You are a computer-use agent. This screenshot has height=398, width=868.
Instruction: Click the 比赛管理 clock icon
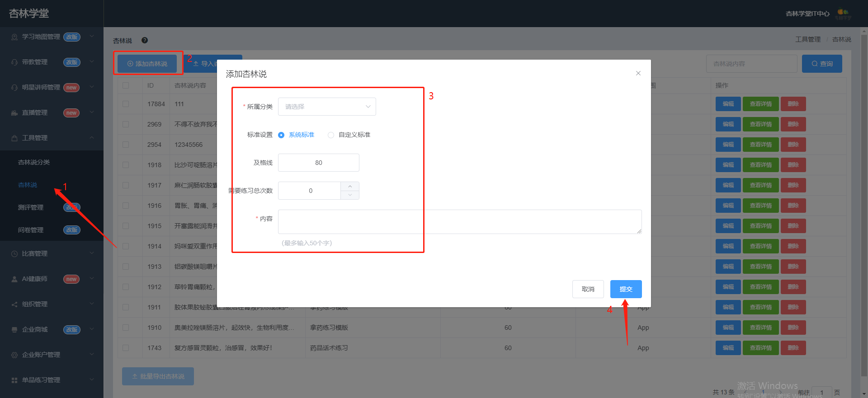pos(14,254)
